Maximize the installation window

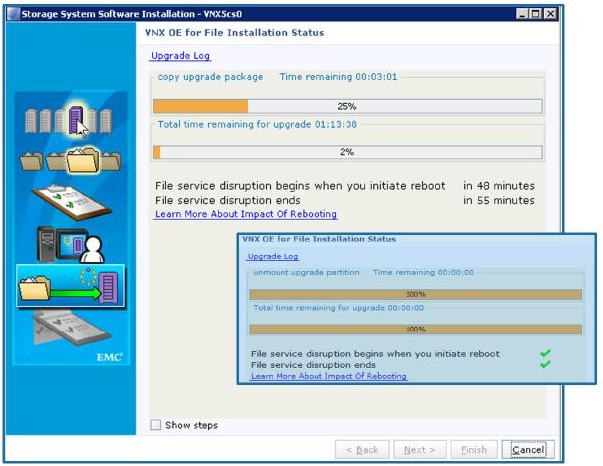tap(535, 14)
